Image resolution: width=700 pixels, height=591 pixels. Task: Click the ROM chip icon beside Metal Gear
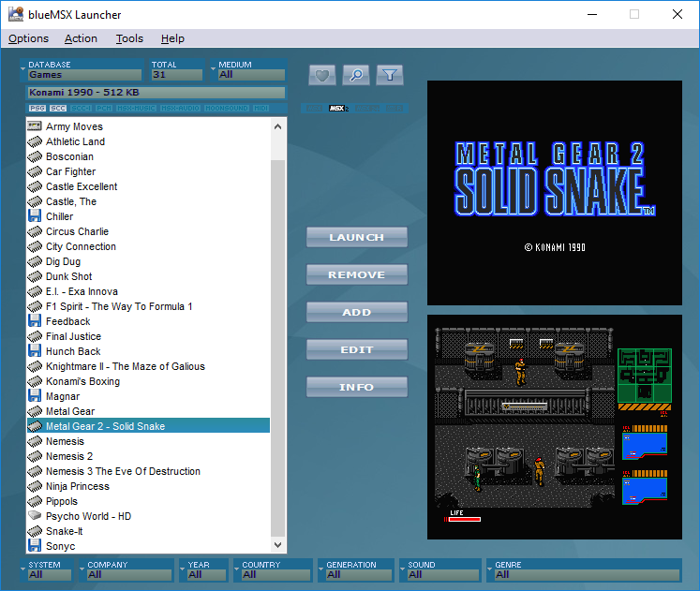coord(35,411)
